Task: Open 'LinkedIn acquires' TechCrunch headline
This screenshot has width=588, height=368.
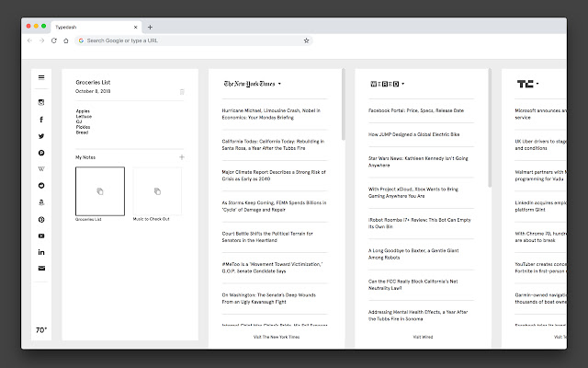Action: (x=540, y=206)
